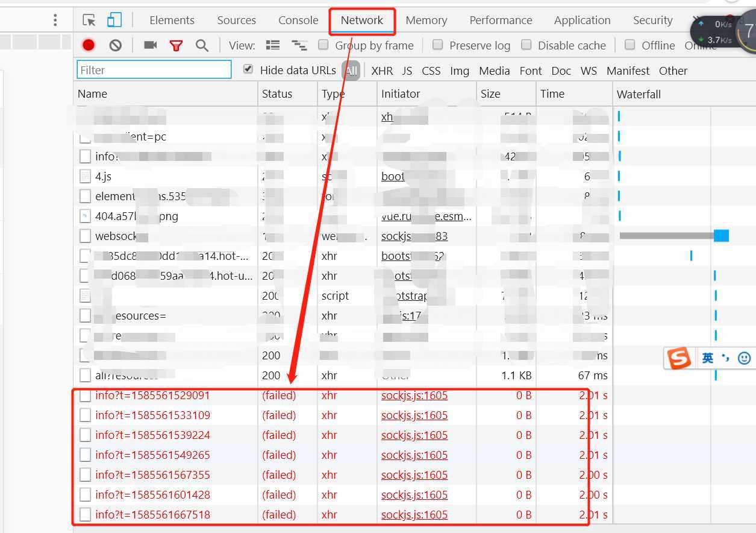Enable the Preserve log checkbox
The image size is (756, 533).
[438, 45]
